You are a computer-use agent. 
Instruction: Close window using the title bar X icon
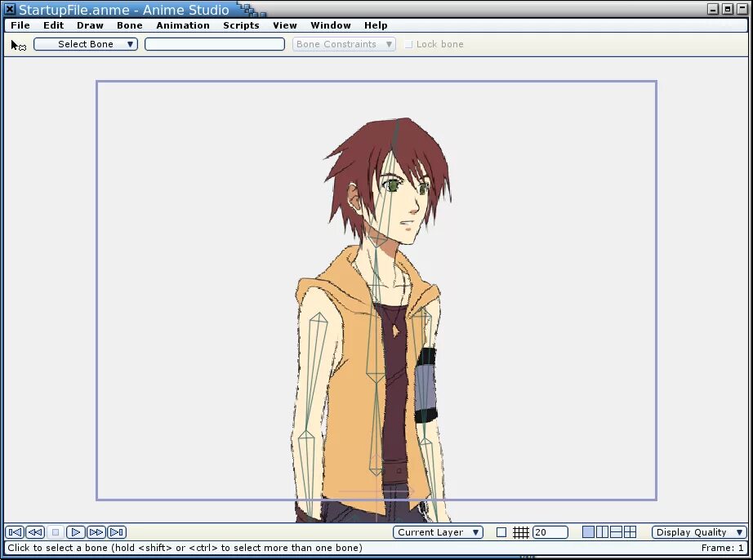pyautogui.click(x=10, y=9)
